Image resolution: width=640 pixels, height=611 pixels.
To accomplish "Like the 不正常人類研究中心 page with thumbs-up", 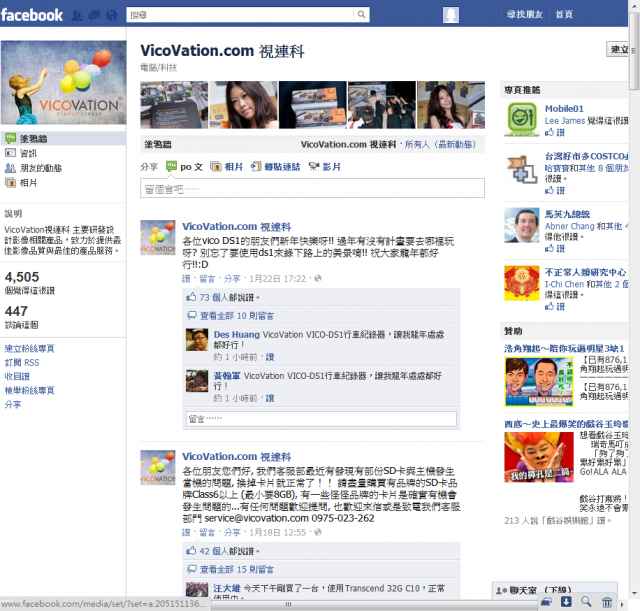I will tap(555, 307).
